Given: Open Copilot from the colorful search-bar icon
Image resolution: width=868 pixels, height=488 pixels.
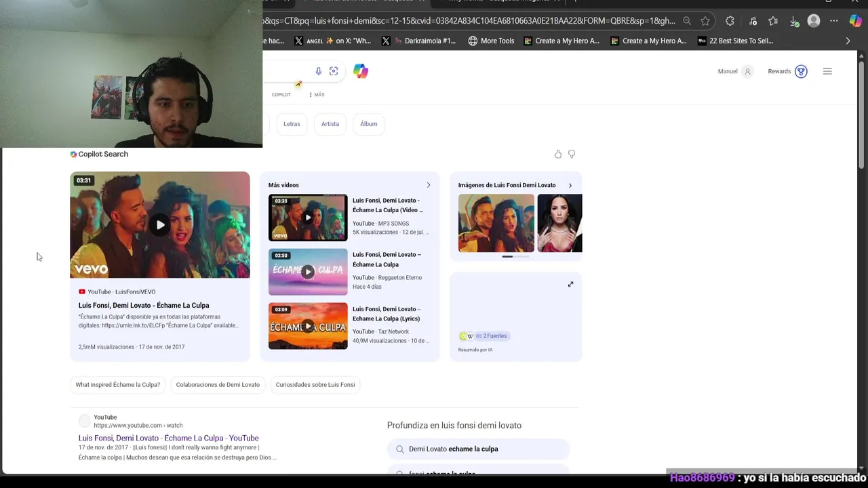Looking at the screenshot, I should pos(361,71).
